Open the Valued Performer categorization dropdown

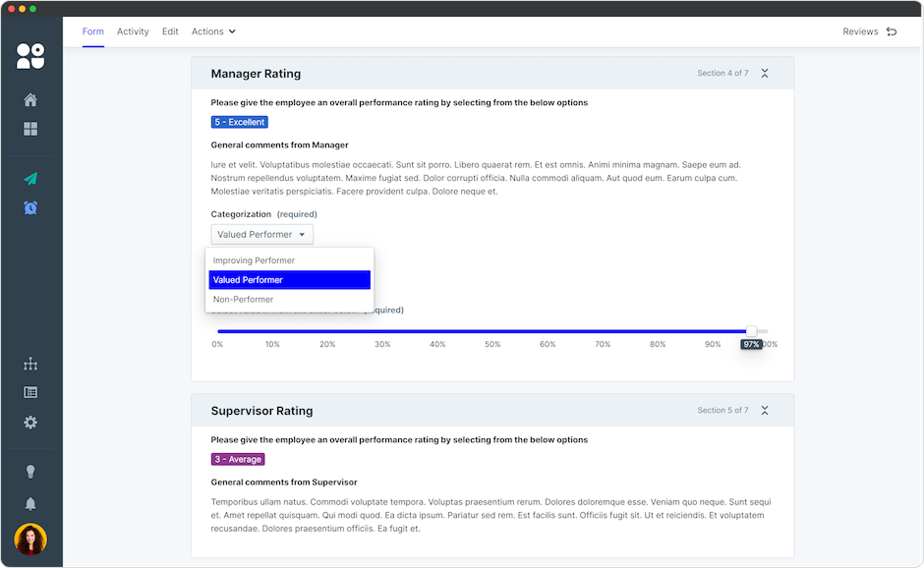click(261, 235)
